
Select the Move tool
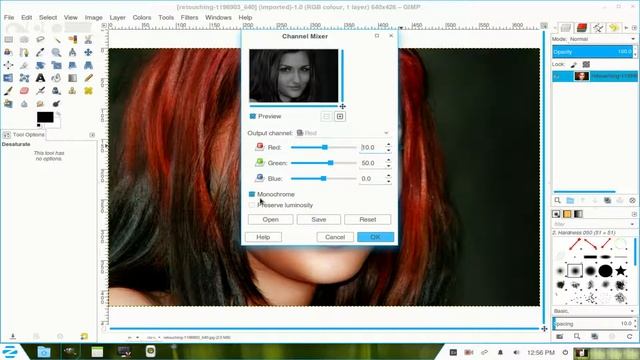88,52
